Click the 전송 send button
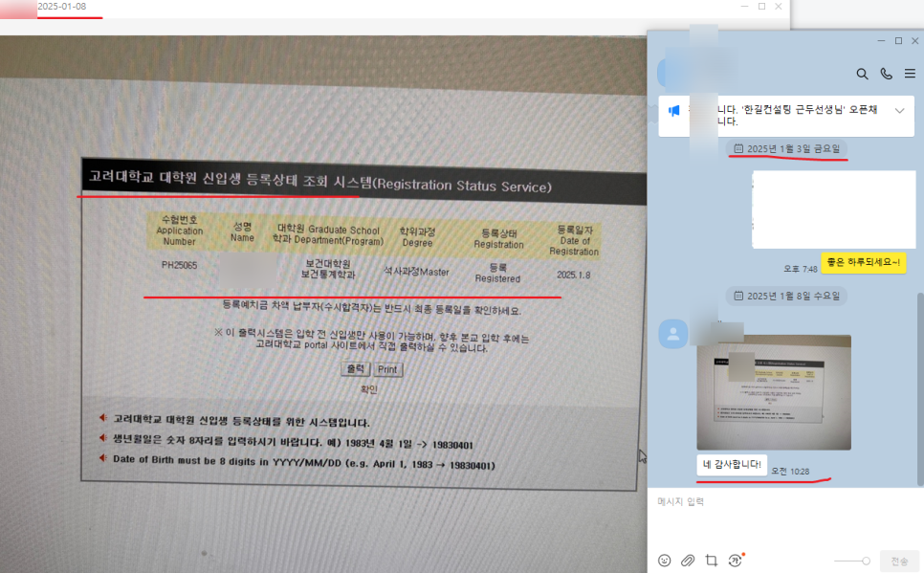 click(x=899, y=562)
